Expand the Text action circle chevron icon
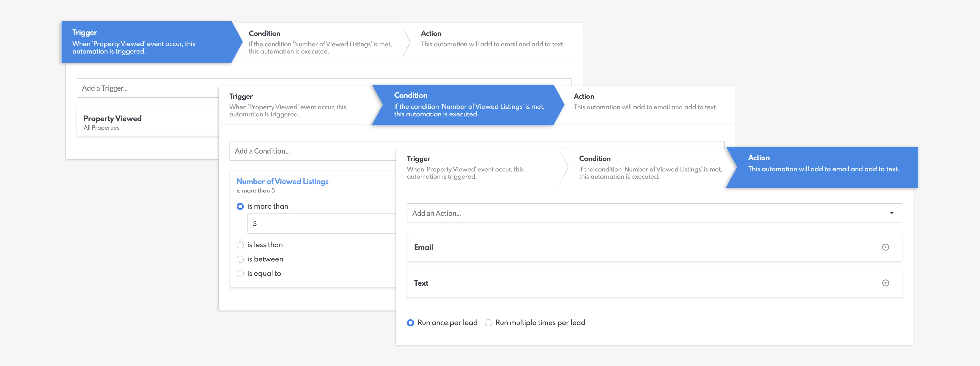The width and height of the screenshot is (980, 366). coord(885,283)
